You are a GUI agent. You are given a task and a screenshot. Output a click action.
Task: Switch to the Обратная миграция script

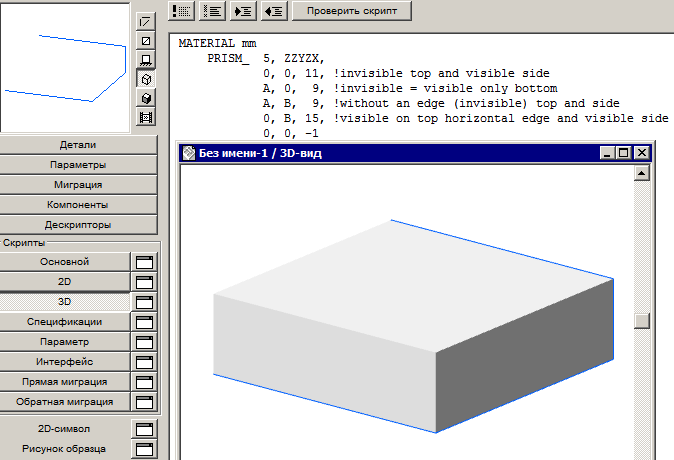tap(64, 402)
